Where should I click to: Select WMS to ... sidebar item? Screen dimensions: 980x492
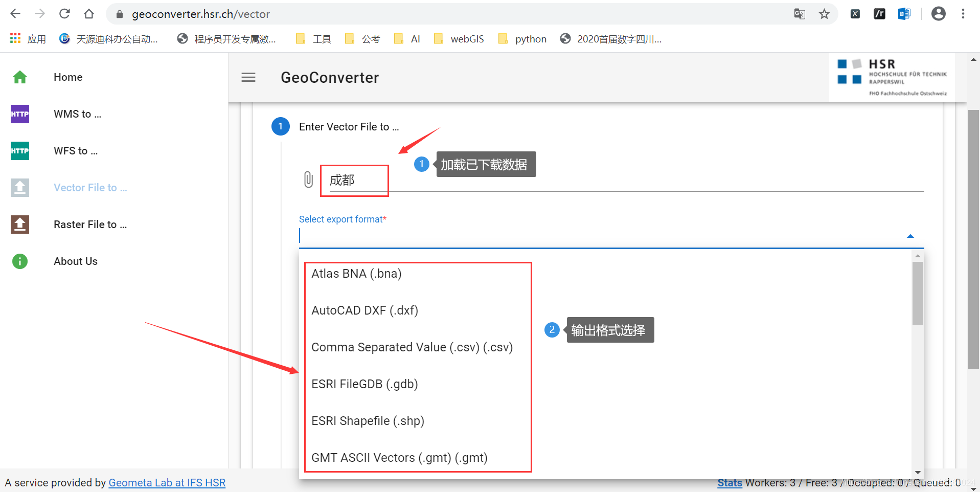pyautogui.click(x=78, y=114)
